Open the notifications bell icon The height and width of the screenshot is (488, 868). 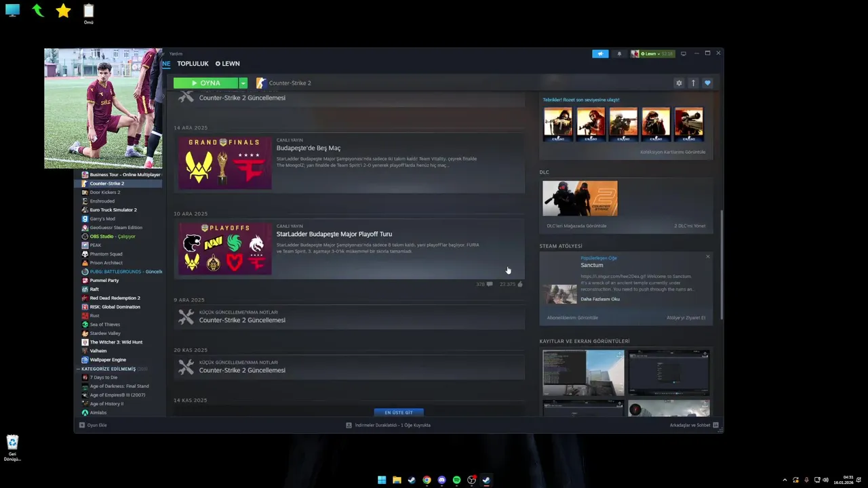click(619, 54)
